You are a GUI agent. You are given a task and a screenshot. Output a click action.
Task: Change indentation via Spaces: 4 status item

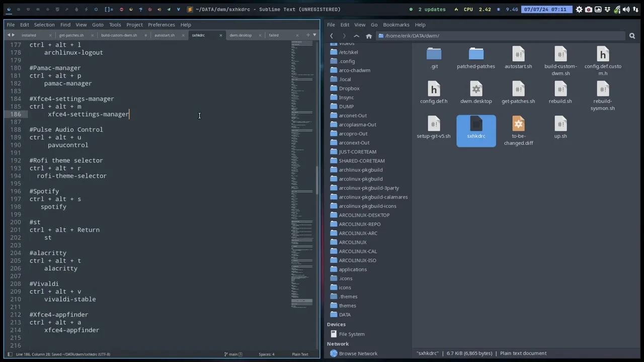[266, 354]
